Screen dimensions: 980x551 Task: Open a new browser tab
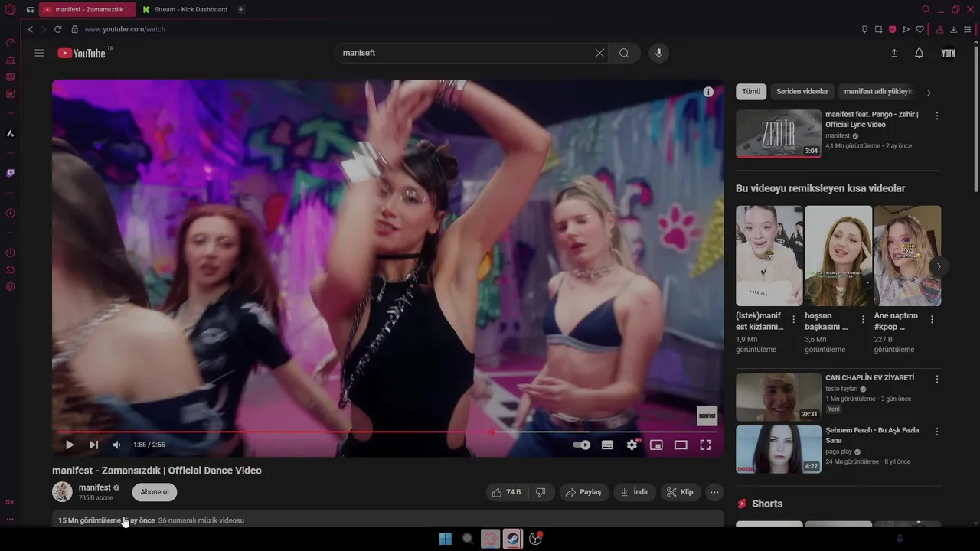pyautogui.click(x=241, y=9)
